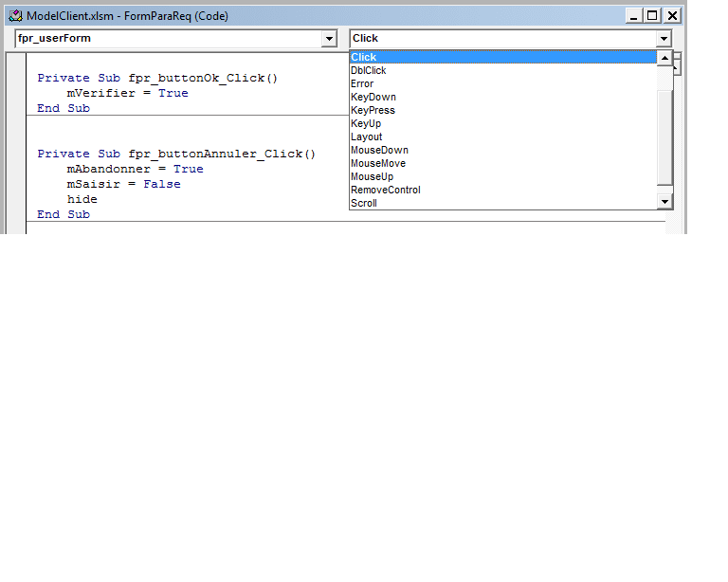Click the fpr_buttonOk_Click procedure name
The image size is (728, 582).
(x=203, y=78)
